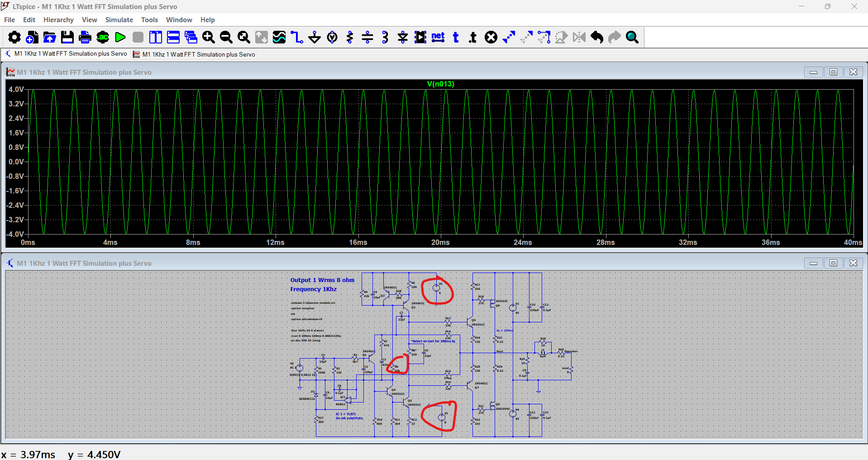Maximize the waveform plot subwindow
This screenshot has width=868, height=460.
pos(833,72)
